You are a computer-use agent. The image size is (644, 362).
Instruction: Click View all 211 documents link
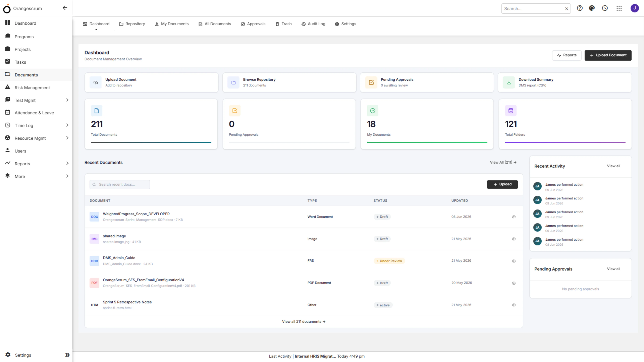point(304,322)
